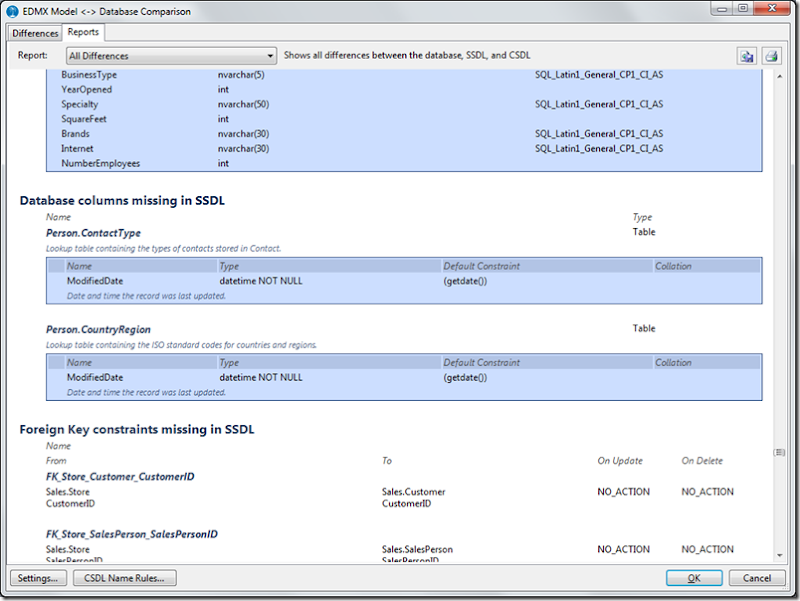Click the print report icon

pyautogui.click(x=771, y=56)
